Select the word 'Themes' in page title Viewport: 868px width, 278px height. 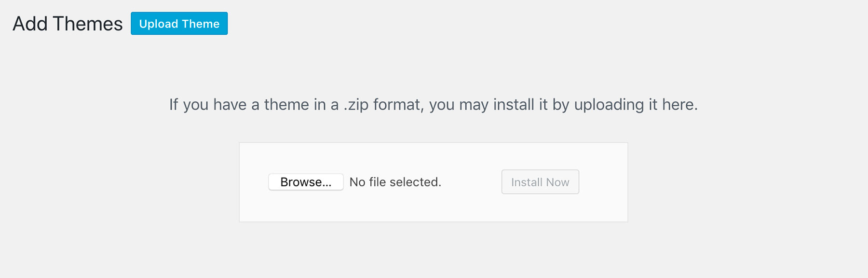tap(88, 24)
